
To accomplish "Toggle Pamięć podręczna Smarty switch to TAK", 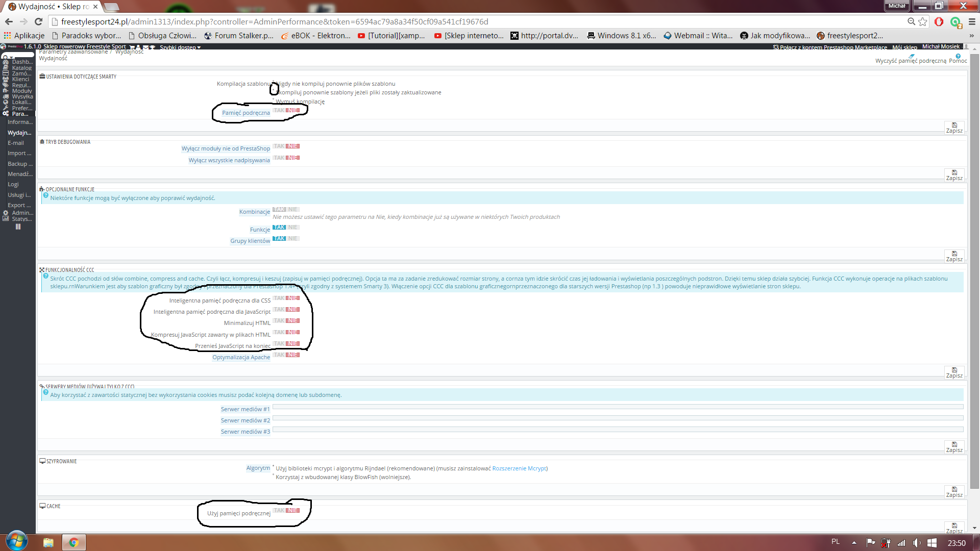I will 279,110.
